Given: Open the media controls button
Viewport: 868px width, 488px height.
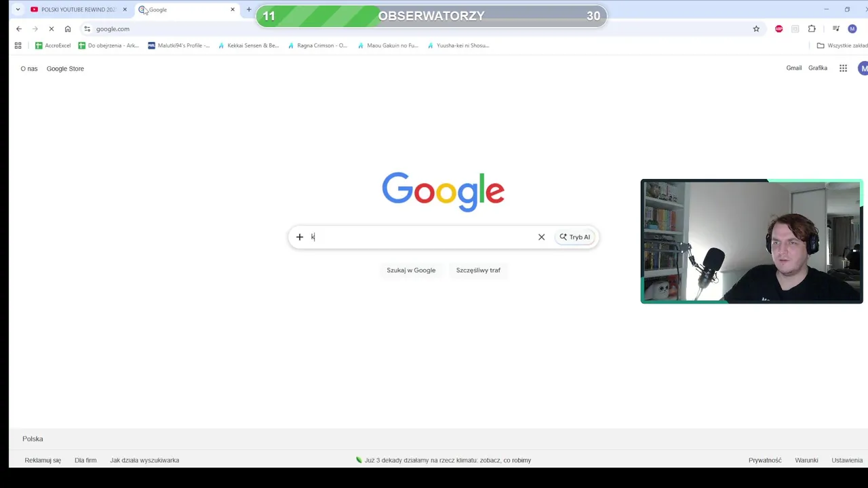Looking at the screenshot, I should pos(835,28).
